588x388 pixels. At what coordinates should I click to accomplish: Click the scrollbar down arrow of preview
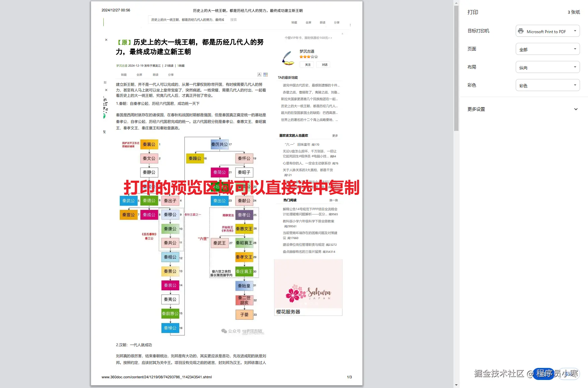point(456,385)
